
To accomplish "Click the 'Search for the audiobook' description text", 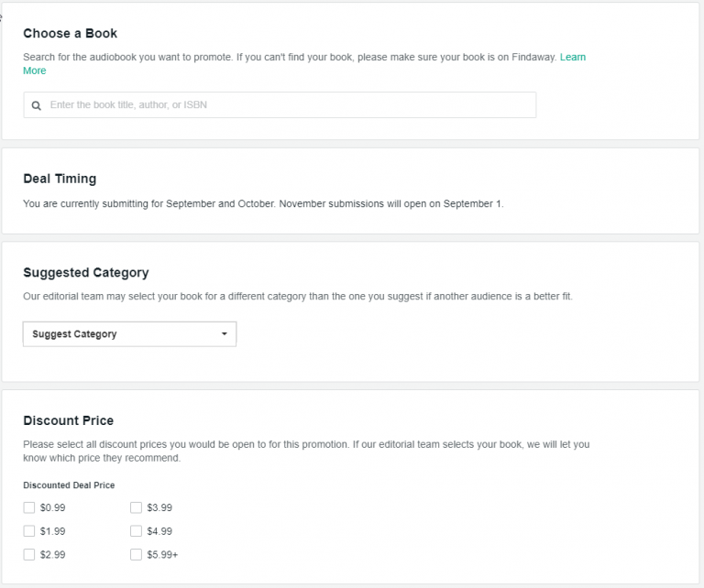I will 289,58.
